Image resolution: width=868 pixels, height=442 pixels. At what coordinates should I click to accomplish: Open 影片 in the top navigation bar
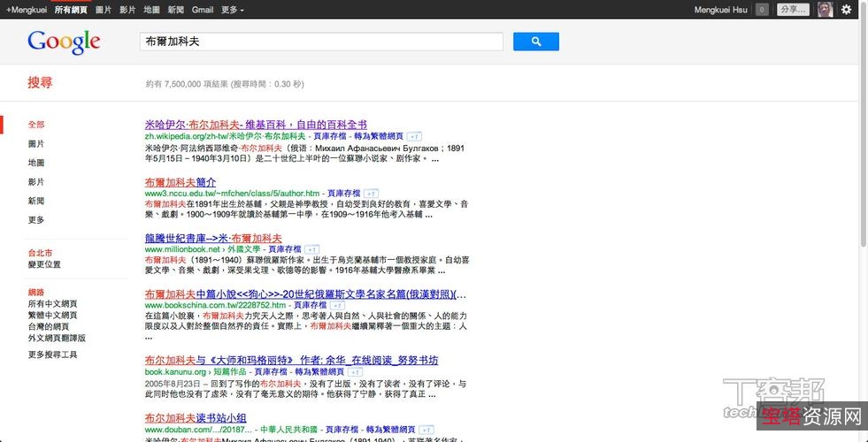127,10
